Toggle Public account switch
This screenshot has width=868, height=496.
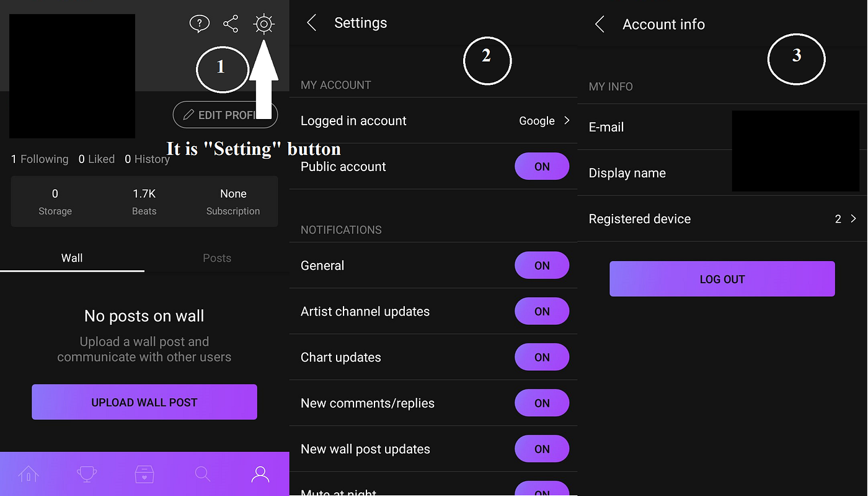[x=542, y=166]
